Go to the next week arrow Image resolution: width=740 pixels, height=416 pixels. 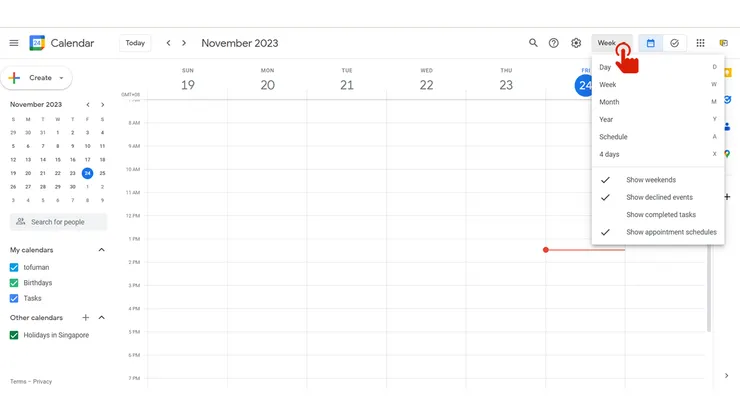[x=184, y=43]
